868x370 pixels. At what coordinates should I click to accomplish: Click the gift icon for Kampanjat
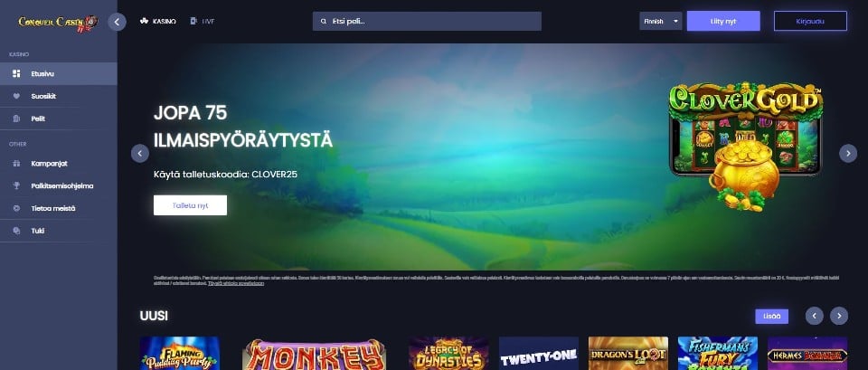click(x=16, y=164)
